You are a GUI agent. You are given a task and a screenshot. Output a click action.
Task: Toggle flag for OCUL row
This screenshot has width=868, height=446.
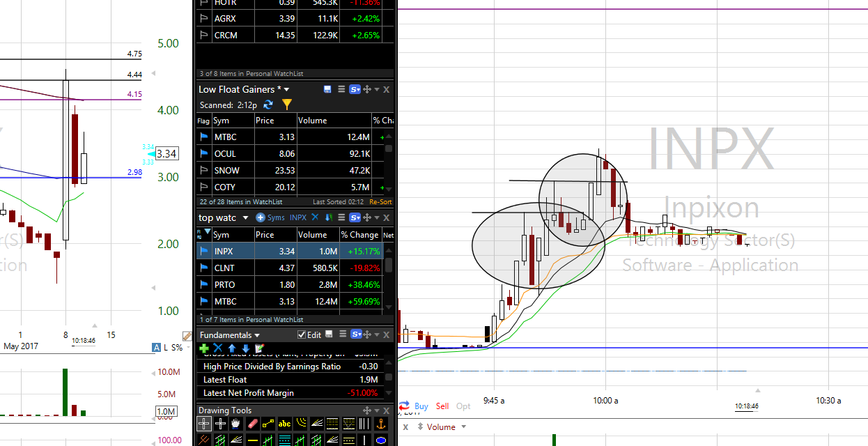coord(204,154)
